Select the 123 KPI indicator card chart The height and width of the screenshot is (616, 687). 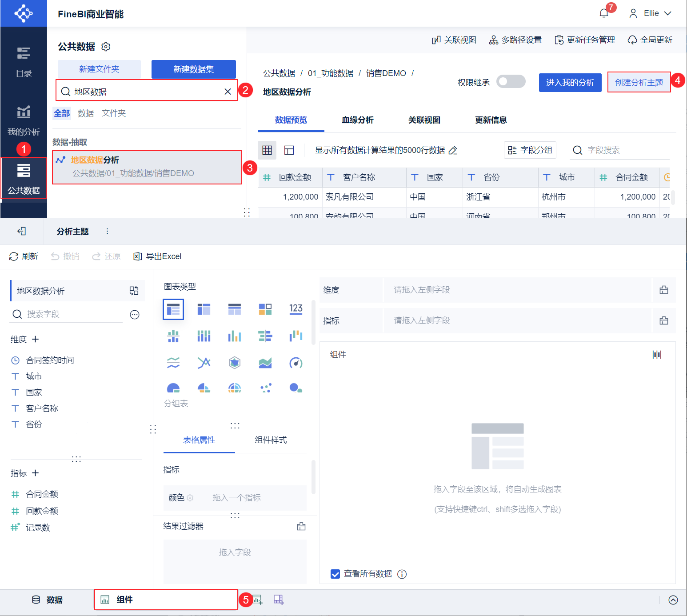point(296,309)
